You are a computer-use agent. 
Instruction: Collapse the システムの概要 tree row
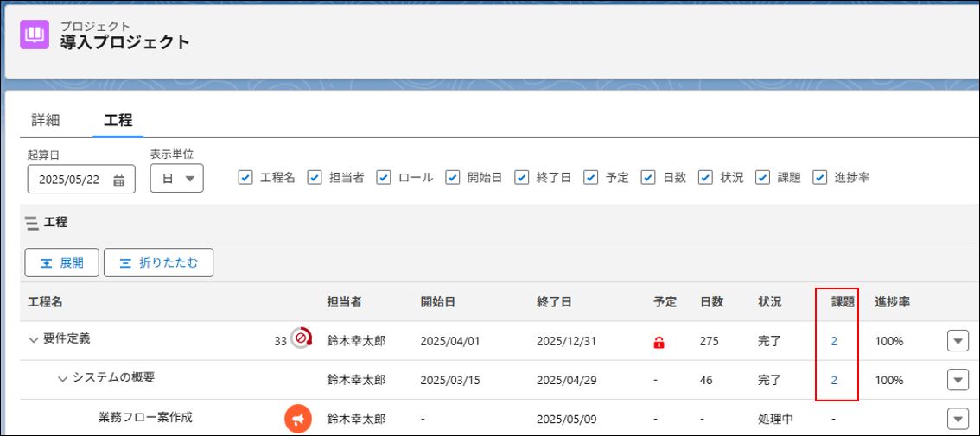coord(62,378)
